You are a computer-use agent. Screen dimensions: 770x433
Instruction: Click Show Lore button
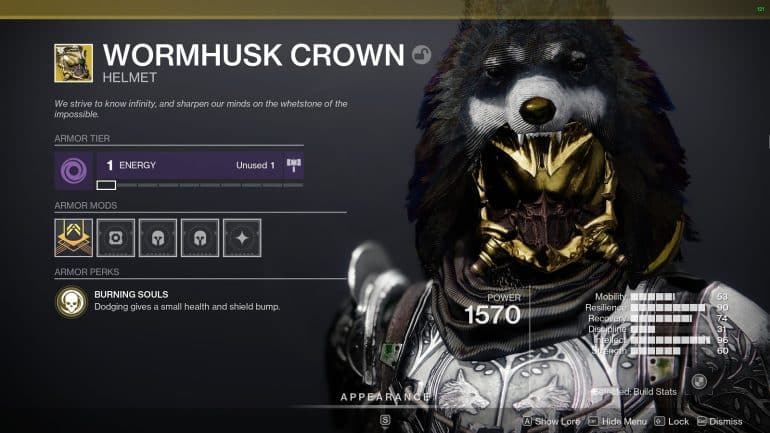[x=551, y=421]
